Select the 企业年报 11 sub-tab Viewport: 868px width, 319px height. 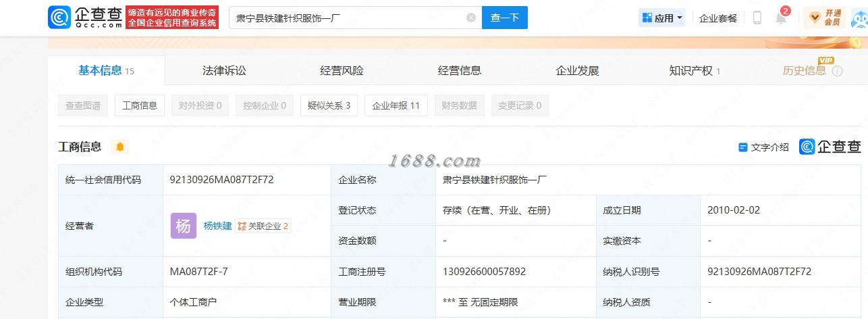396,105
